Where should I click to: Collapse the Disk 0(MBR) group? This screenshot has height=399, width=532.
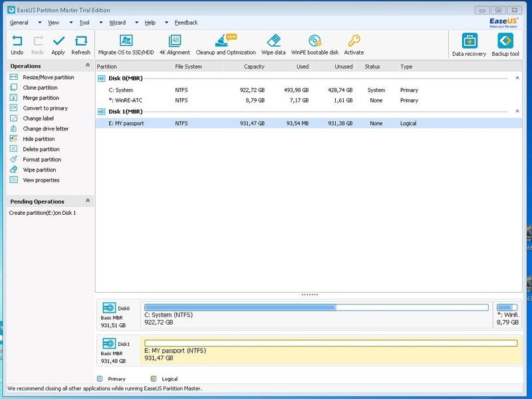pyautogui.click(x=517, y=78)
